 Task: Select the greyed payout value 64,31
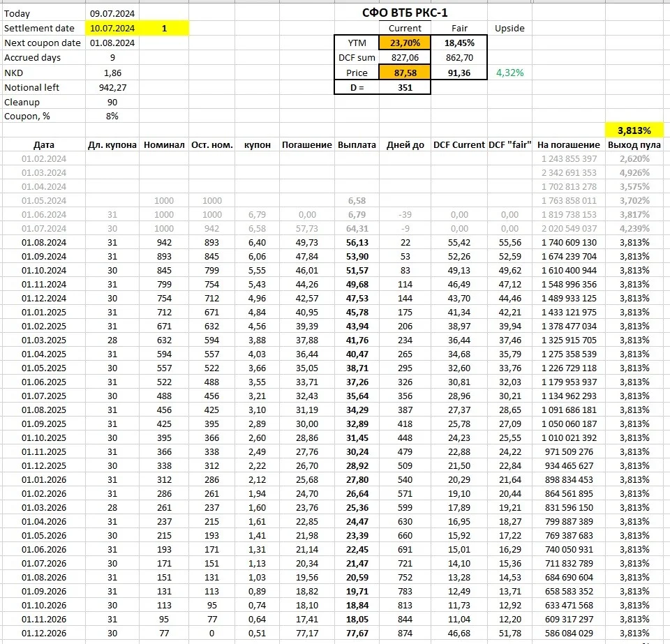tap(357, 228)
